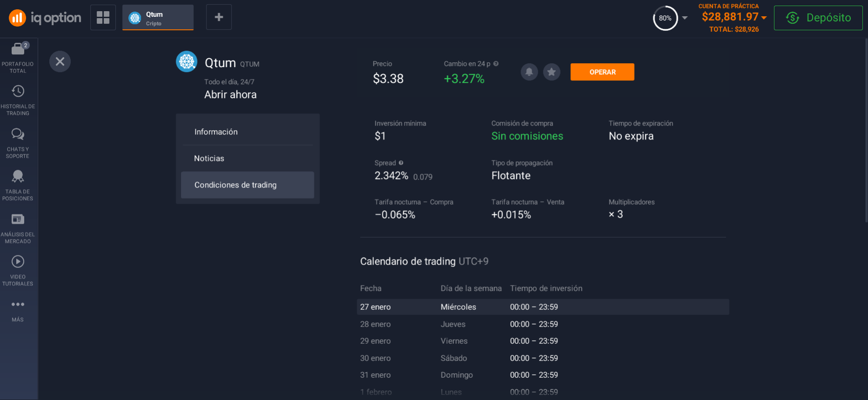Click the × 3 multiplier value
Image resolution: width=868 pixels, height=400 pixels.
click(x=615, y=214)
